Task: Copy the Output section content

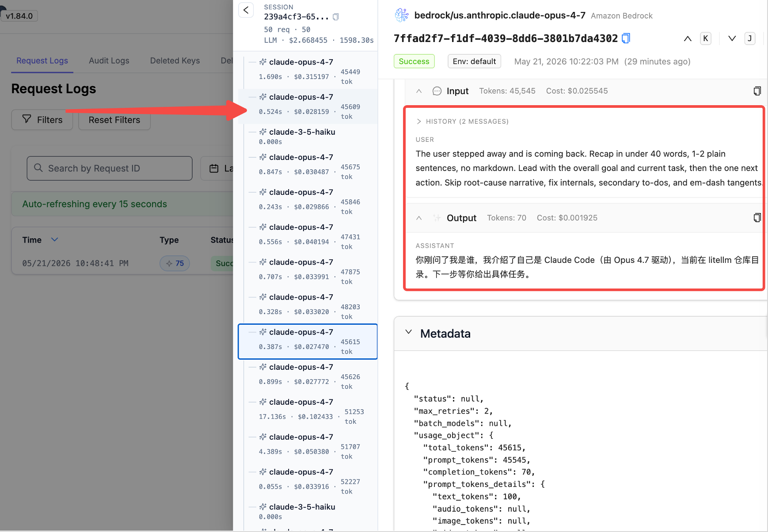Action: click(x=757, y=218)
